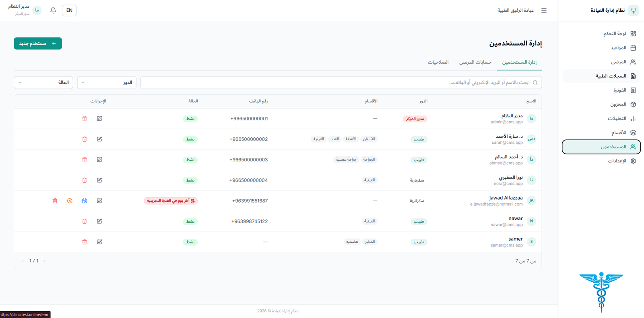Click the مستخدم جديد button

click(x=38, y=43)
